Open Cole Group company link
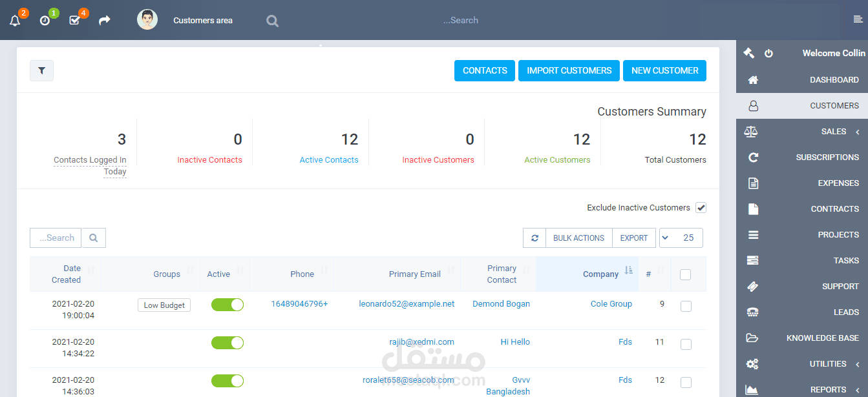Viewport: 868px width, 397px height. click(x=611, y=304)
